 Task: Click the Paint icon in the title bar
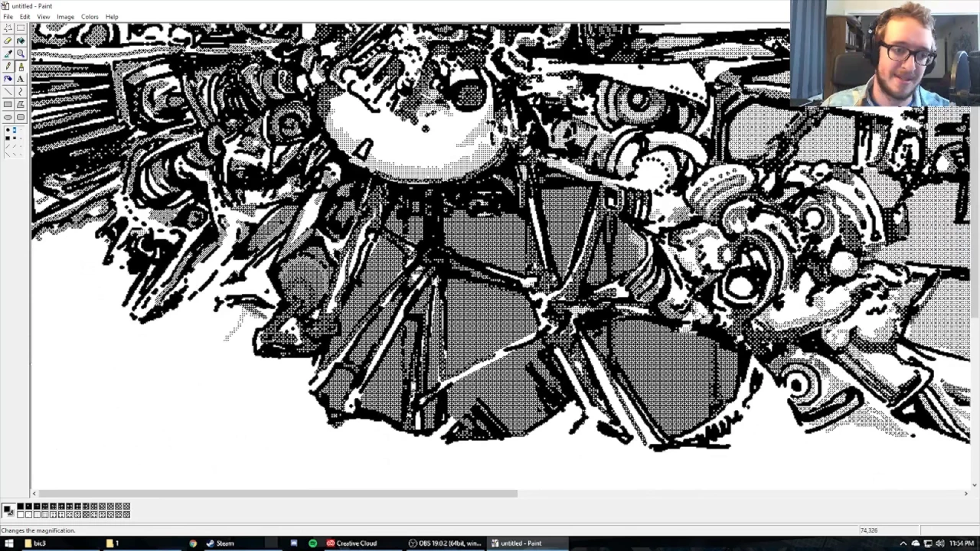tap(5, 5)
